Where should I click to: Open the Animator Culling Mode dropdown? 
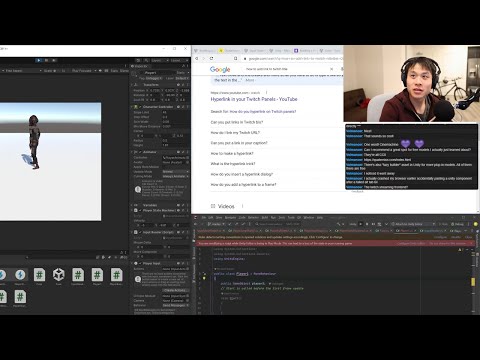[x=176, y=176]
